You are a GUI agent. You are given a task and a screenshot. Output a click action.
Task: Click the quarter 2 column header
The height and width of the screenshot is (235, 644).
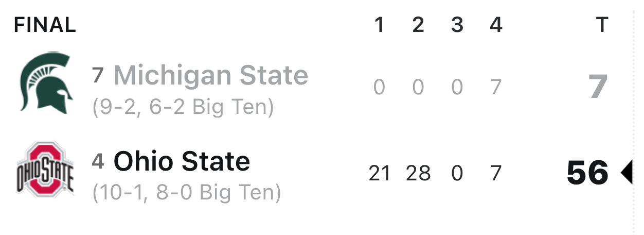pos(418,24)
